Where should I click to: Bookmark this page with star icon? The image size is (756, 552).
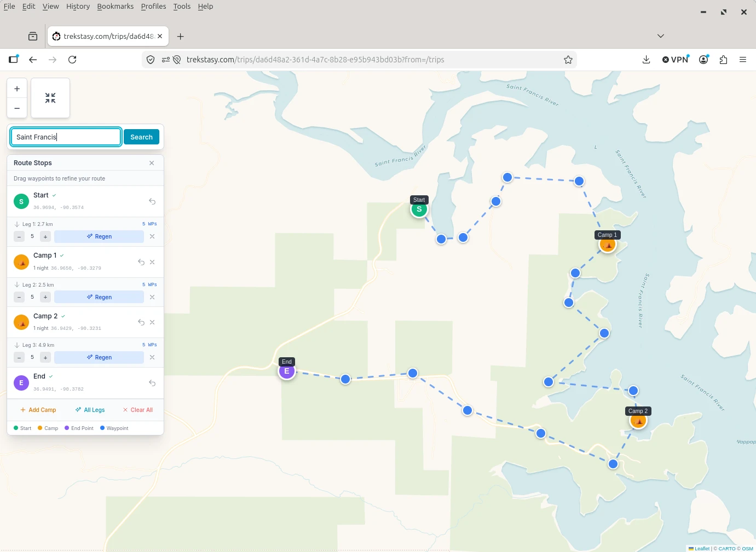[568, 60]
